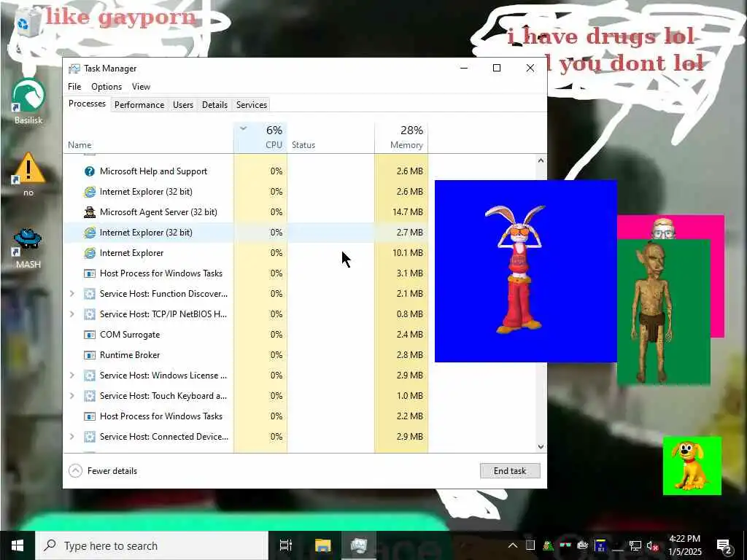
Task: Sort by the Status column header
Action: 330,137
